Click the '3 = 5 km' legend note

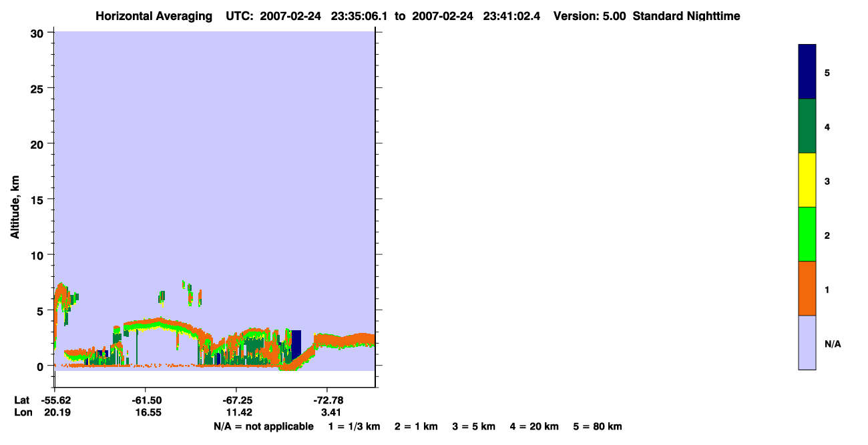coord(474,426)
